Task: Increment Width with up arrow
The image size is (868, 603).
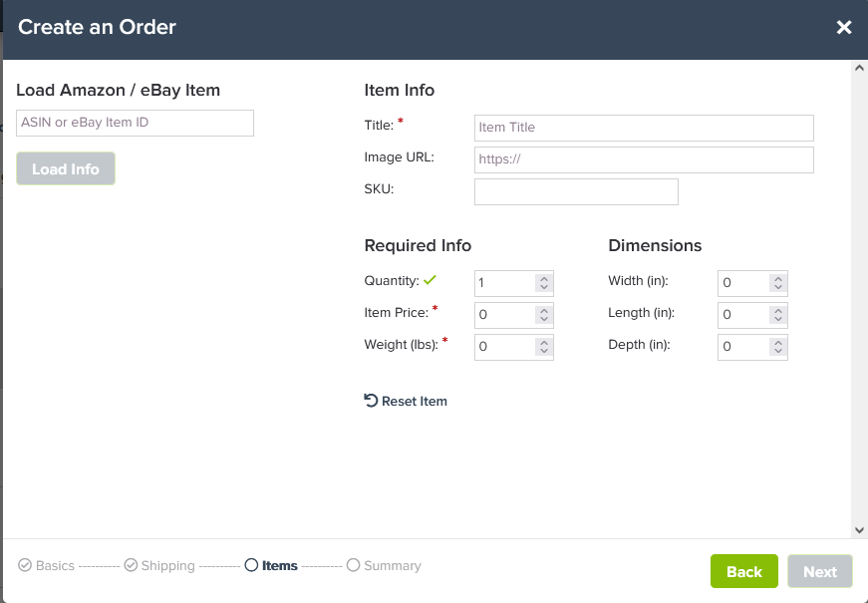Action: point(778,279)
